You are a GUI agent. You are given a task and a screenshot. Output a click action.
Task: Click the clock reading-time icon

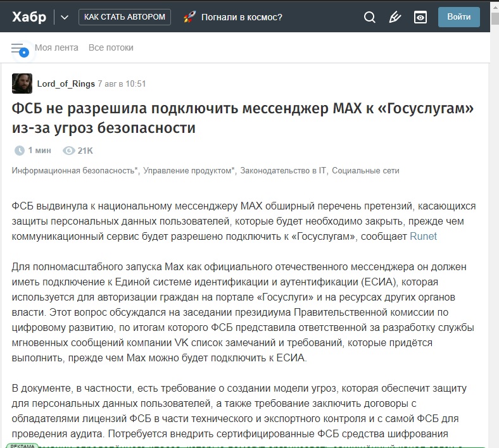20,151
